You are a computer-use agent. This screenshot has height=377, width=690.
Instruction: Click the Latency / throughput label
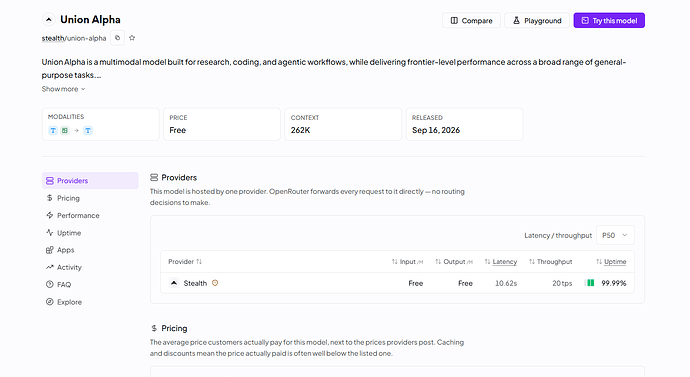point(558,235)
